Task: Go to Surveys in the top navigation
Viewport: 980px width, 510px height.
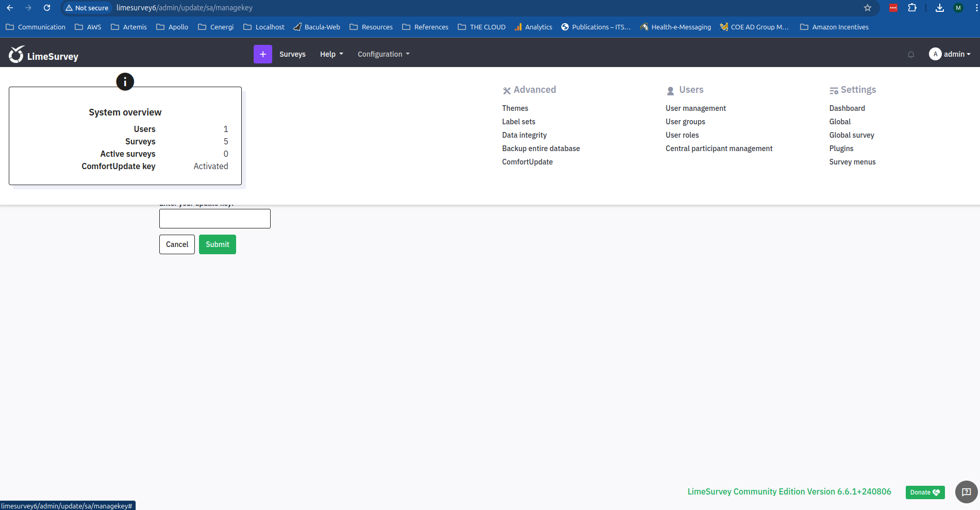Action: click(x=292, y=54)
